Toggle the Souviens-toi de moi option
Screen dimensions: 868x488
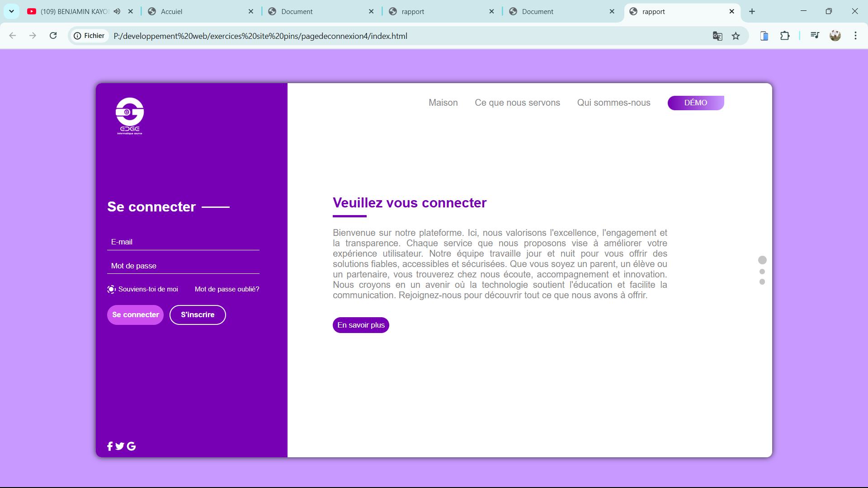111,289
